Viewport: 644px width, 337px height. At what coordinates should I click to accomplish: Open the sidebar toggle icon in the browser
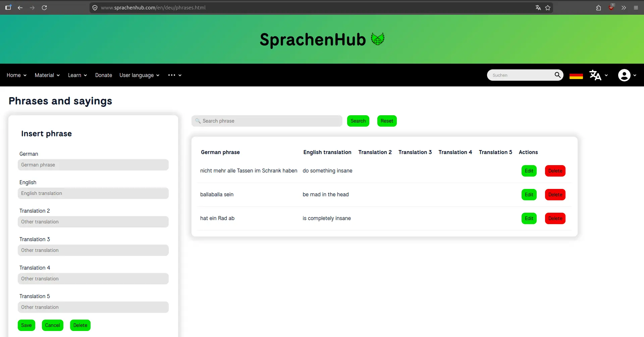tap(8, 7)
